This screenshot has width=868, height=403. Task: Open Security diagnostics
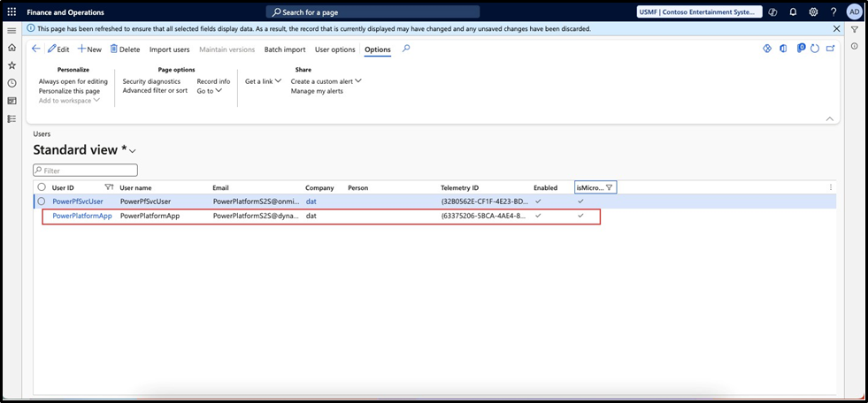pyautogui.click(x=151, y=81)
